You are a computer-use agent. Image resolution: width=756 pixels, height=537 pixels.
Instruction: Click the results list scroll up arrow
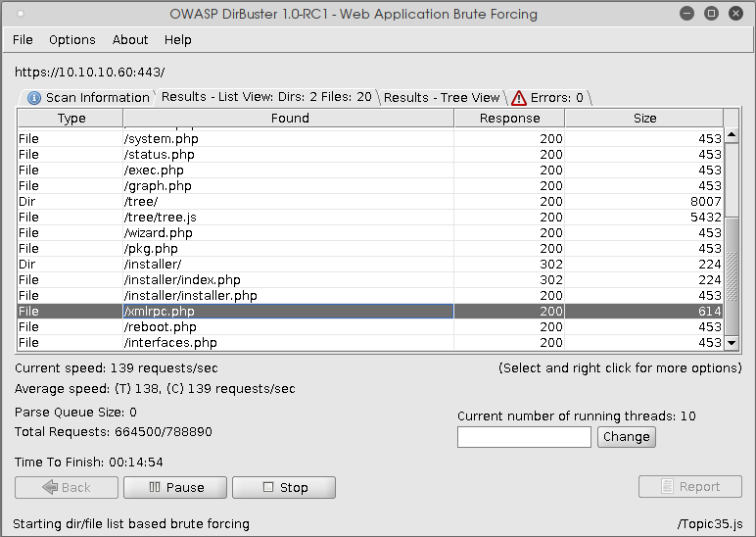pos(732,135)
